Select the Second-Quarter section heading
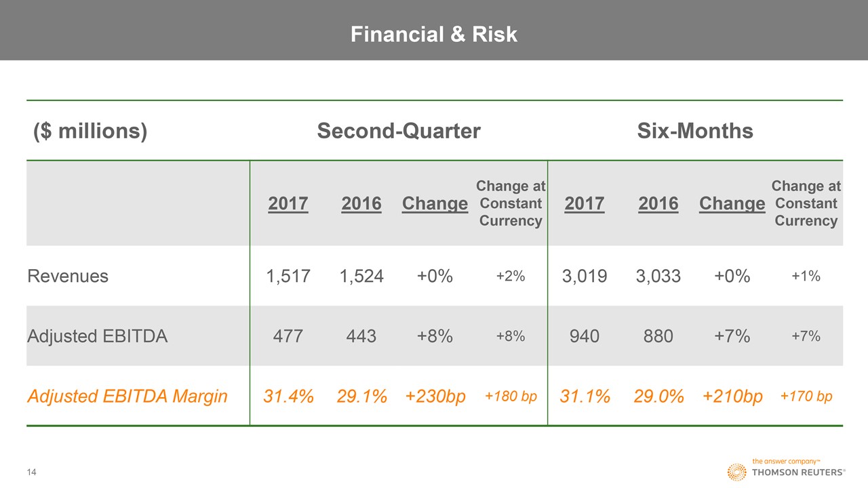 (399, 131)
